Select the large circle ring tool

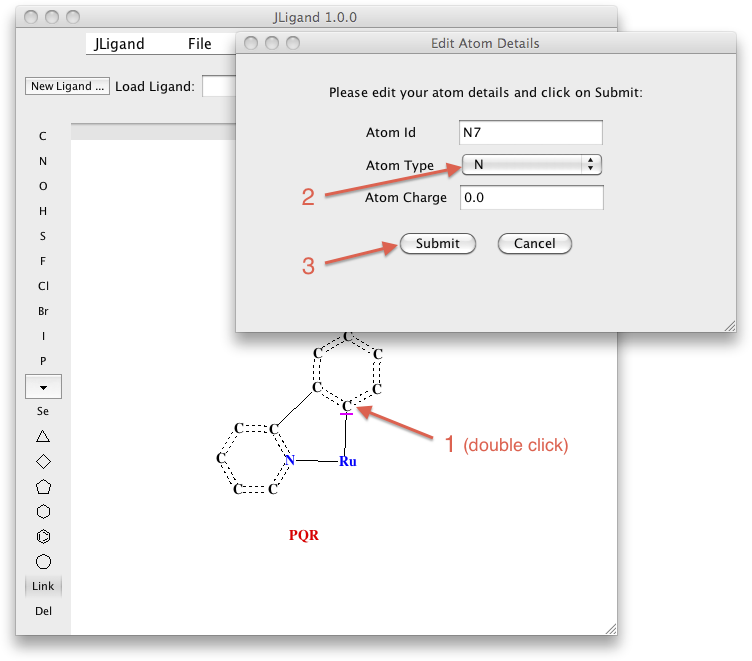coord(43,562)
